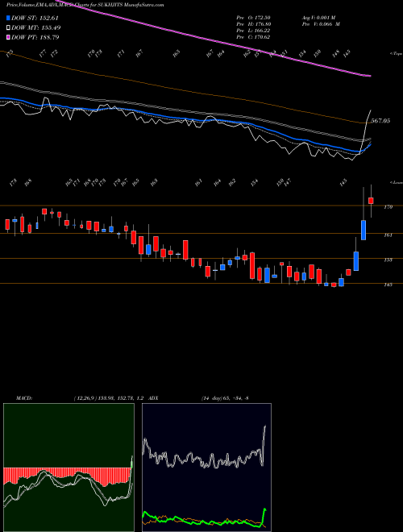This screenshot has height=532, width=403.
Task: Click the MACD heading label
Action: [x=23, y=398]
